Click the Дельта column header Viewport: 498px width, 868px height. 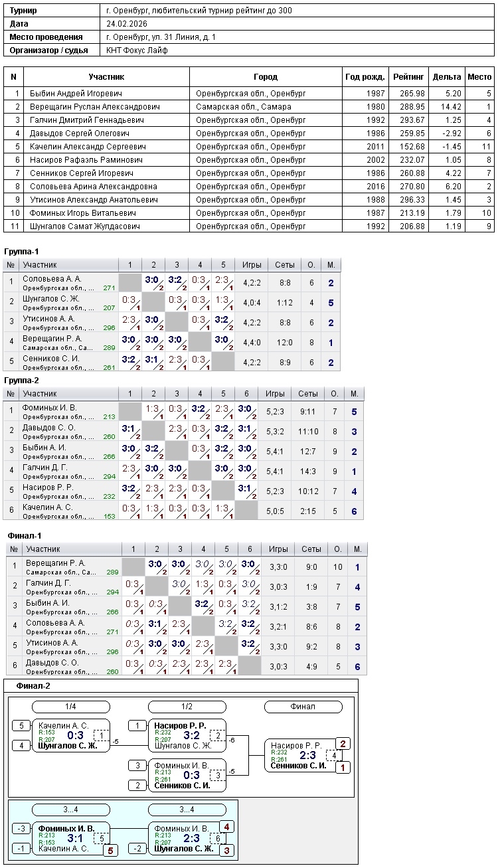[447, 77]
